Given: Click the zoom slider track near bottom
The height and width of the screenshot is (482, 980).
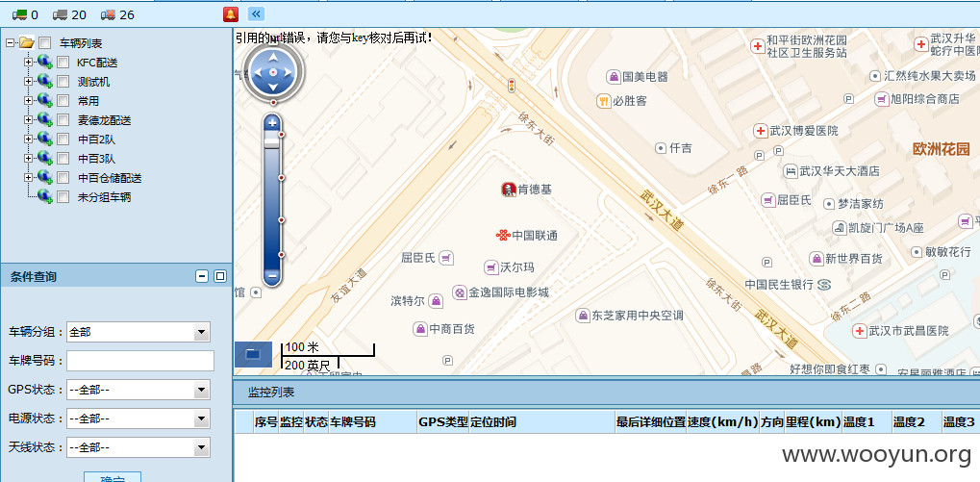Looking at the screenshot, I should (272, 255).
